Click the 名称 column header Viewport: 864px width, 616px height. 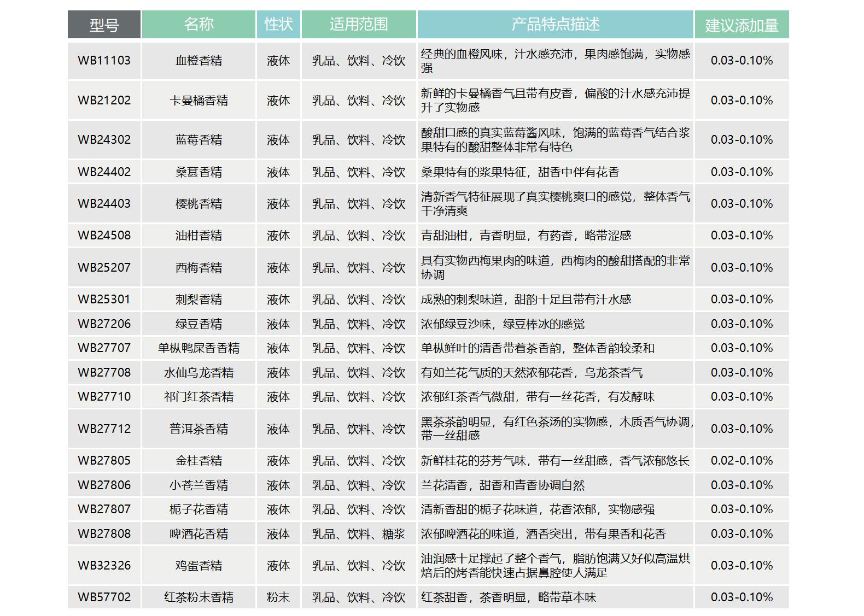(x=199, y=25)
